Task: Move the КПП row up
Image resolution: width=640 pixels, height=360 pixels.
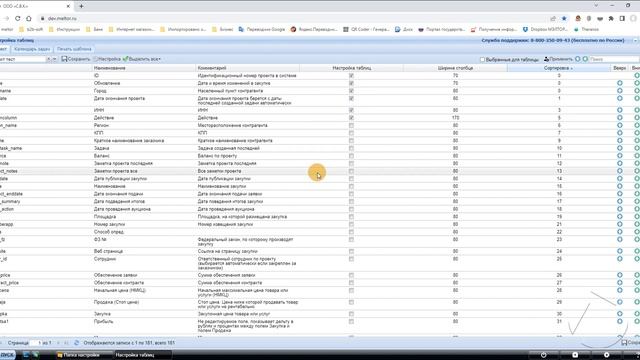Action: [x=620, y=133]
